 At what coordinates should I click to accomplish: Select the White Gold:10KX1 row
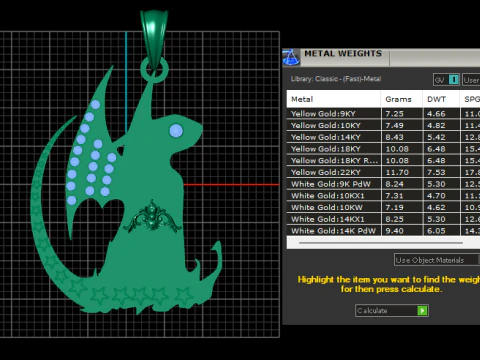[383, 196]
